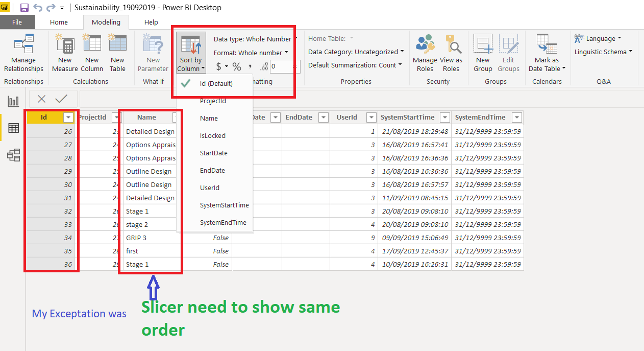Create a New Table

tap(117, 54)
